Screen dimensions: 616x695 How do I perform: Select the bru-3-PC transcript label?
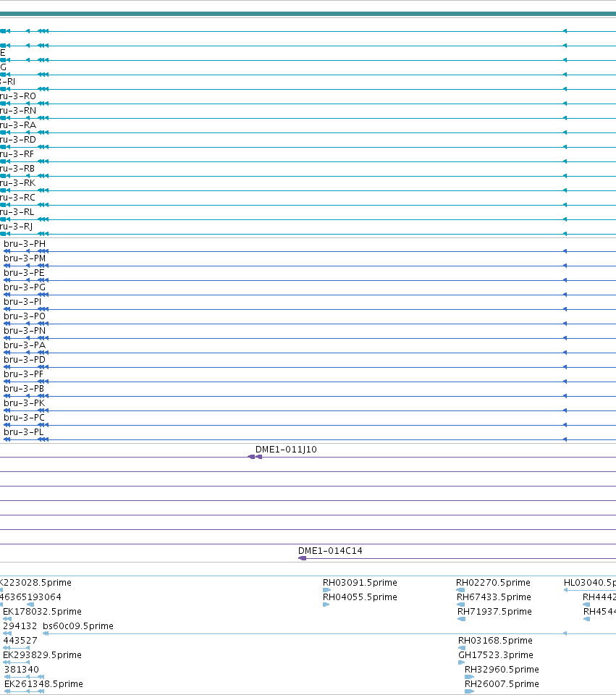(24, 418)
